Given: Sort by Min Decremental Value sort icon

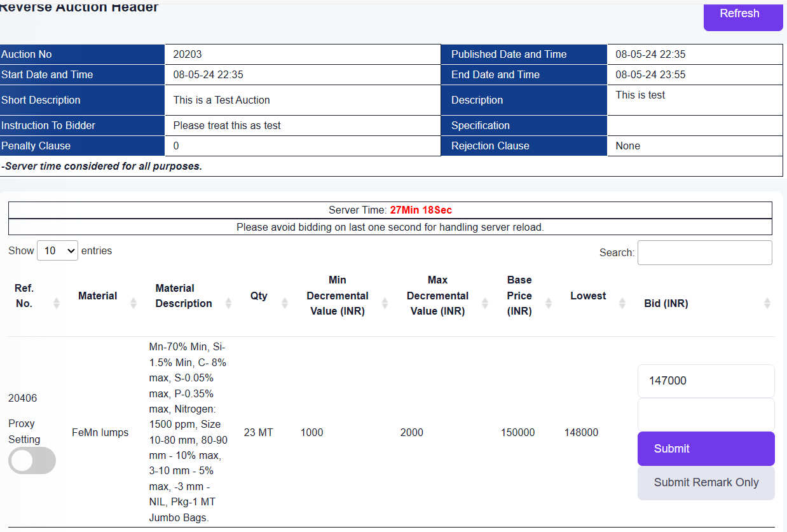Looking at the screenshot, I should click(385, 303).
